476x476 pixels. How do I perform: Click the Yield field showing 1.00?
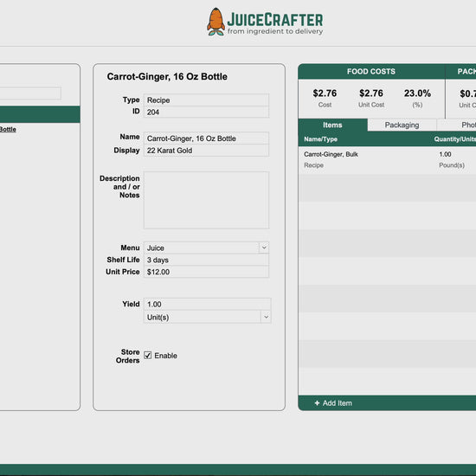tap(208, 304)
